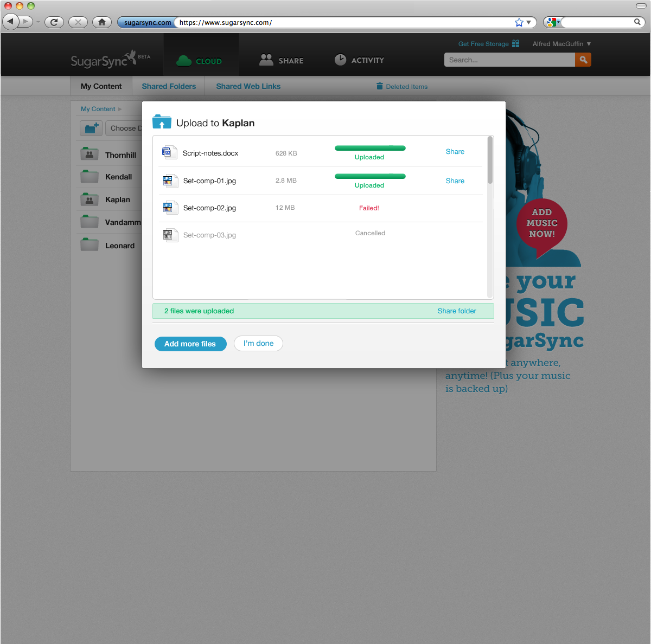The width and height of the screenshot is (651, 644).
Task: Click the trash icon beside Deleted Items
Action: coord(380,86)
